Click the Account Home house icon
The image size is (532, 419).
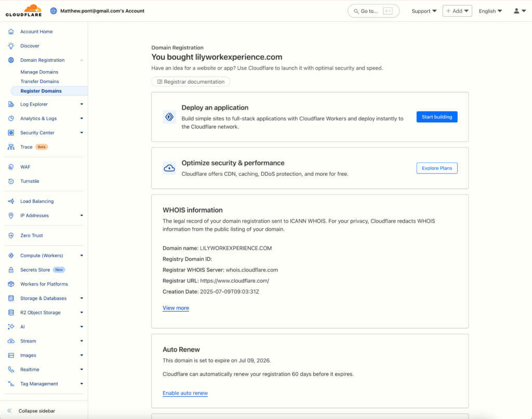coord(11,32)
